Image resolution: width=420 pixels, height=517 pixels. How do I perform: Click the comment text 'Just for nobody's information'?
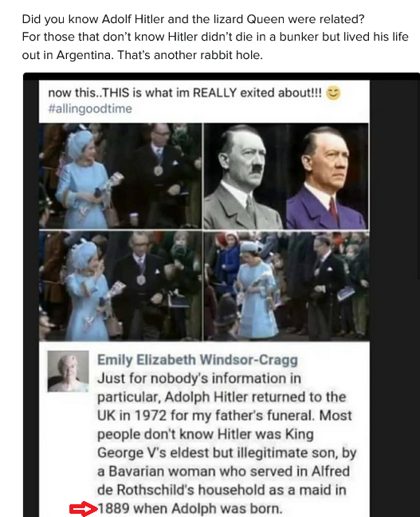click(199, 378)
